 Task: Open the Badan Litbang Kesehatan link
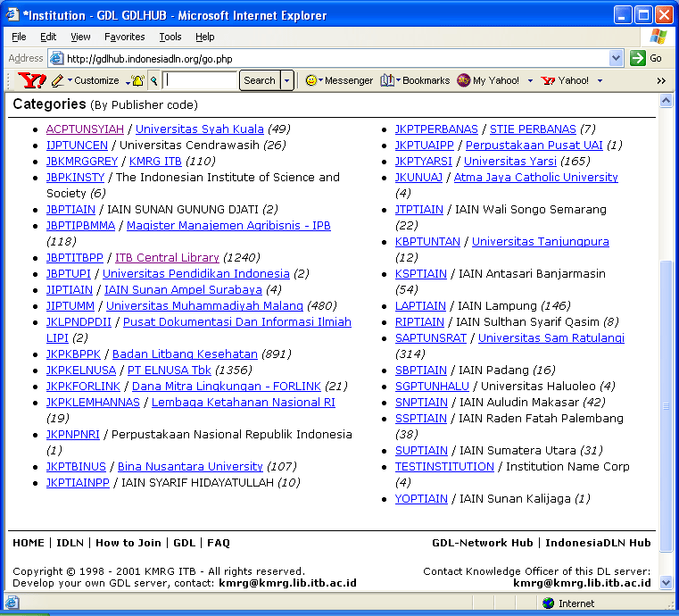pyautogui.click(x=185, y=354)
